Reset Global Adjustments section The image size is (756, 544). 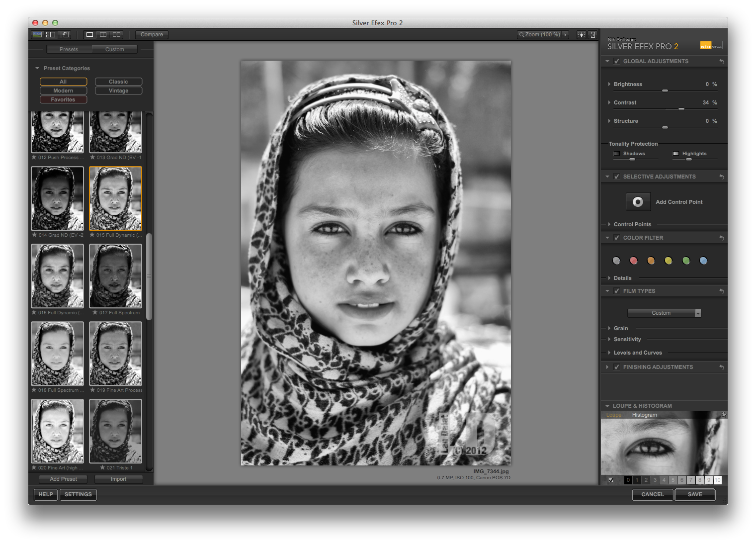coord(722,62)
